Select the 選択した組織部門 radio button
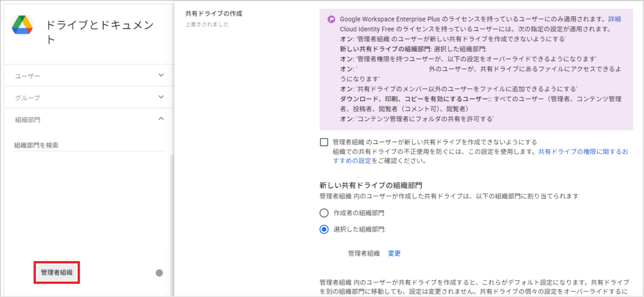The height and width of the screenshot is (297, 644). point(324,229)
